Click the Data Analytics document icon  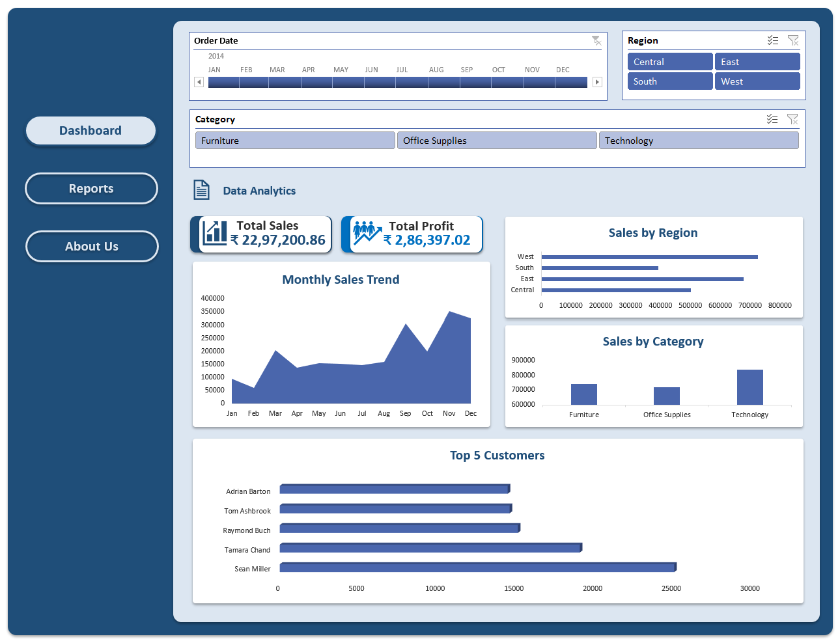(x=201, y=189)
